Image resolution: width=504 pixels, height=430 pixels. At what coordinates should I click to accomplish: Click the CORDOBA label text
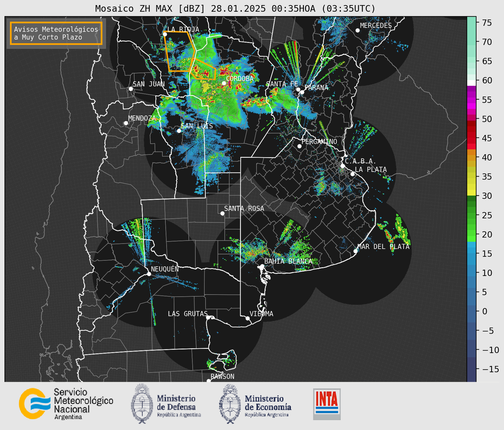click(240, 79)
